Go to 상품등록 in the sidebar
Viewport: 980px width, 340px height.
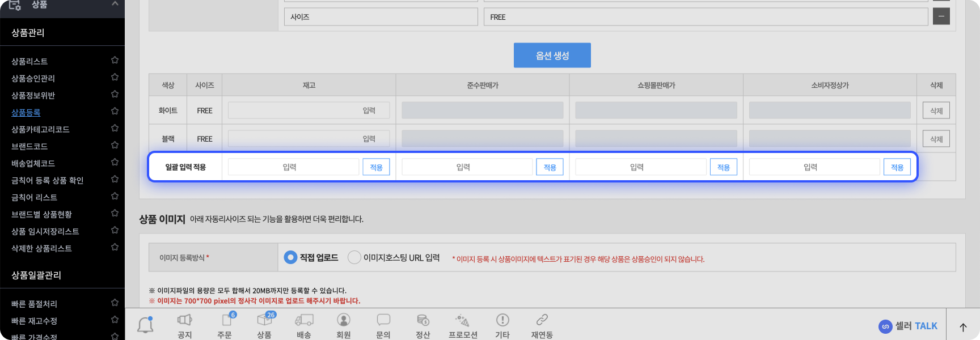(26, 112)
